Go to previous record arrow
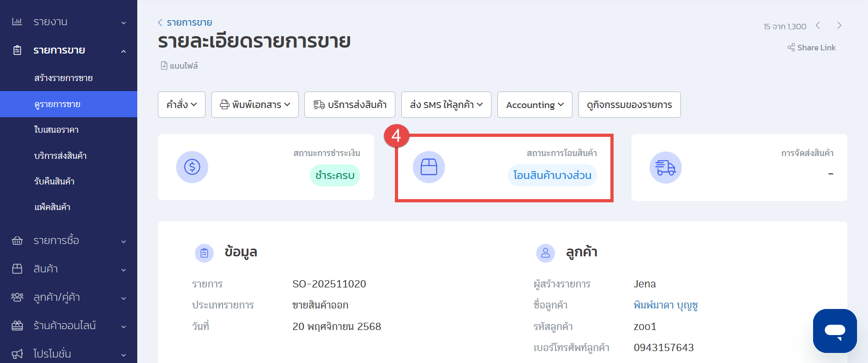Viewport: 868px width, 363px height. point(818,26)
